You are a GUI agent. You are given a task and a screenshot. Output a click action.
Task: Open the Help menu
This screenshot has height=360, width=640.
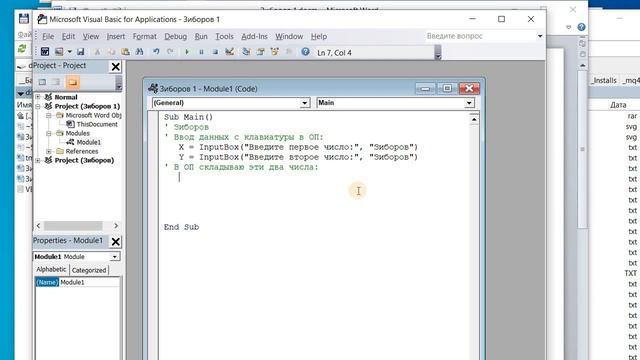[x=319, y=36]
